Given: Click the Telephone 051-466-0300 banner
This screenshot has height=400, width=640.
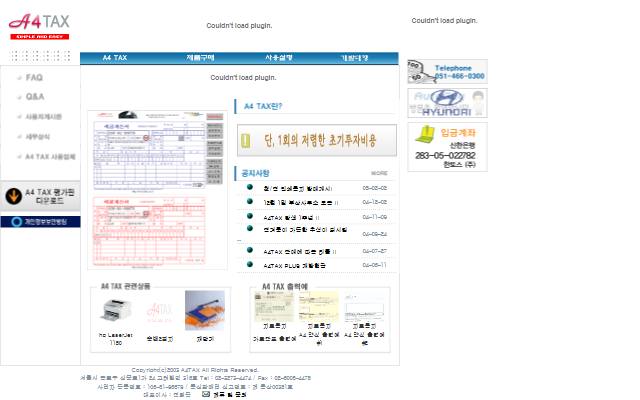Looking at the screenshot, I should click(447, 72).
